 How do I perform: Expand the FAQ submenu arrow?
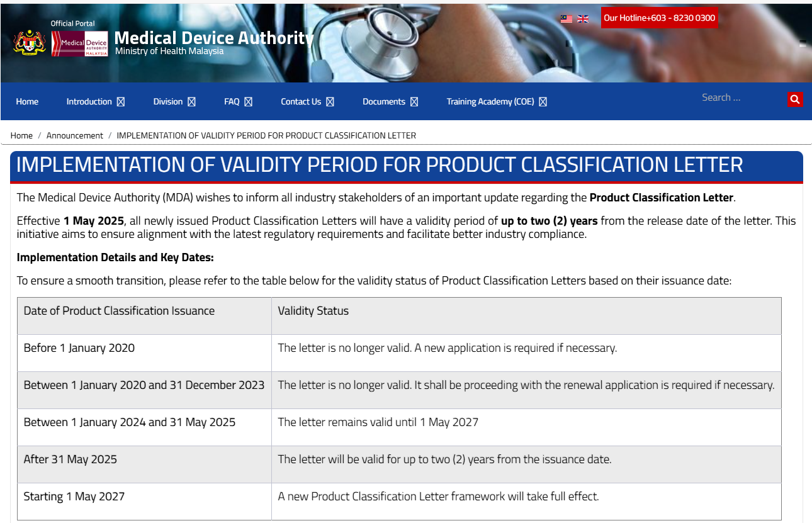(x=249, y=102)
